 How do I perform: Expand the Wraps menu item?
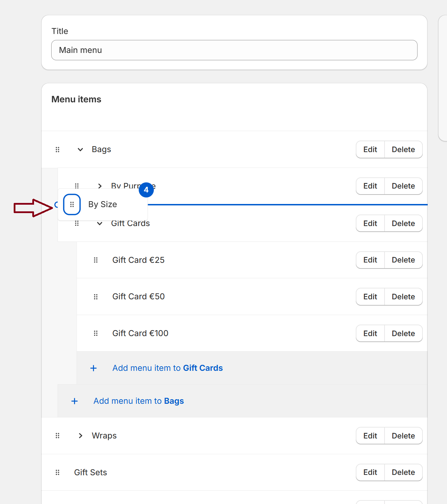pyautogui.click(x=80, y=435)
